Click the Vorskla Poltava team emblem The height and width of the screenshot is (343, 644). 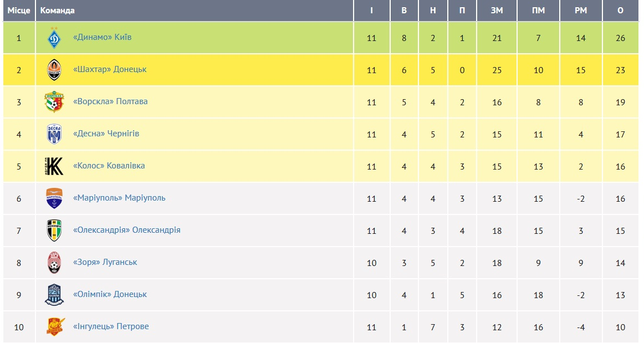tap(54, 102)
